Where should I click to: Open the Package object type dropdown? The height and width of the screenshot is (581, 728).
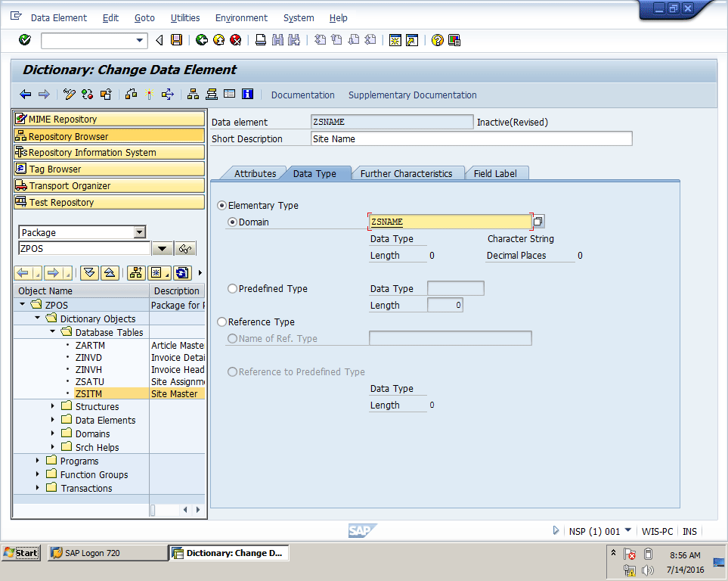click(x=139, y=233)
